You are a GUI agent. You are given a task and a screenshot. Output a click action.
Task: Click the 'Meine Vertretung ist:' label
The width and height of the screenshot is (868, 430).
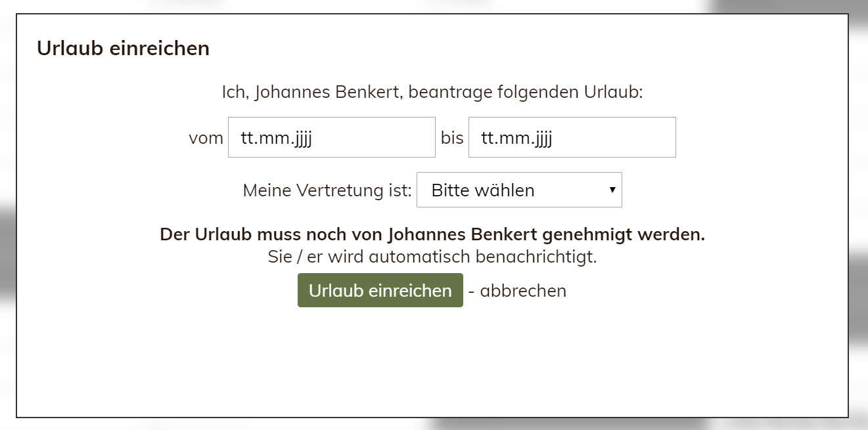pos(327,190)
